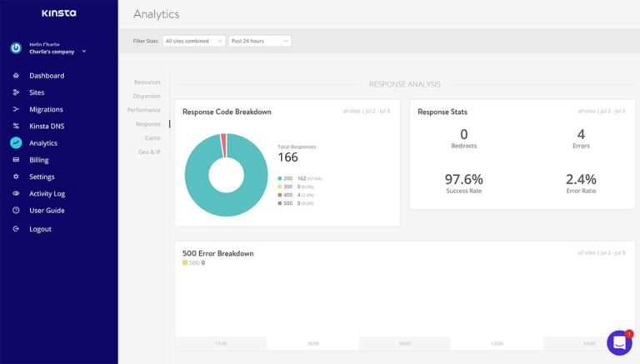
Task: Click yellow 500 swatch in Error Breakdown
Action: click(185, 262)
